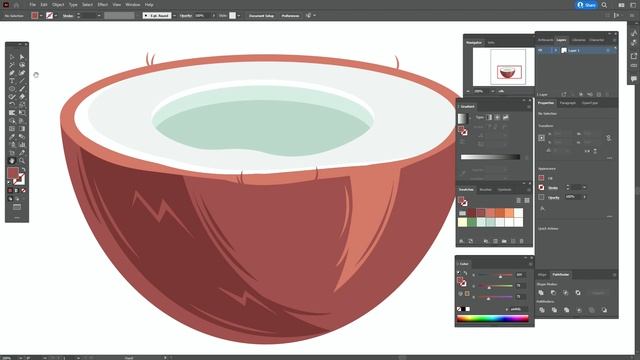Click Minus Back in Pathfinders row
Image resolution: width=640 pixels, height=360 pixels.
[x=604, y=310]
